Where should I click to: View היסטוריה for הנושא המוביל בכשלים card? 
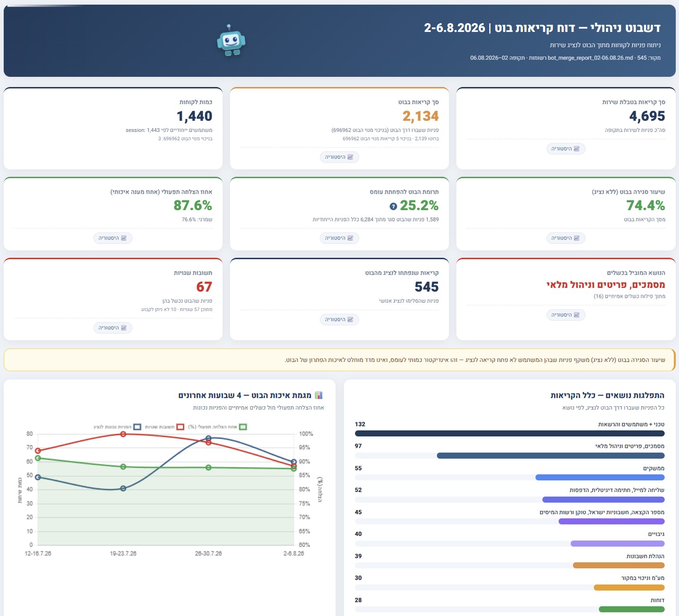point(566,315)
